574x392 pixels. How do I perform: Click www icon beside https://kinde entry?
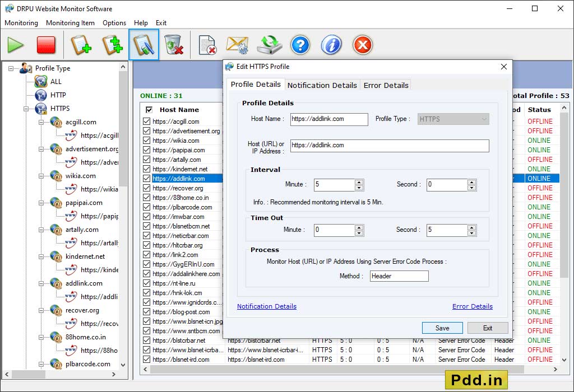click(71, 269)
